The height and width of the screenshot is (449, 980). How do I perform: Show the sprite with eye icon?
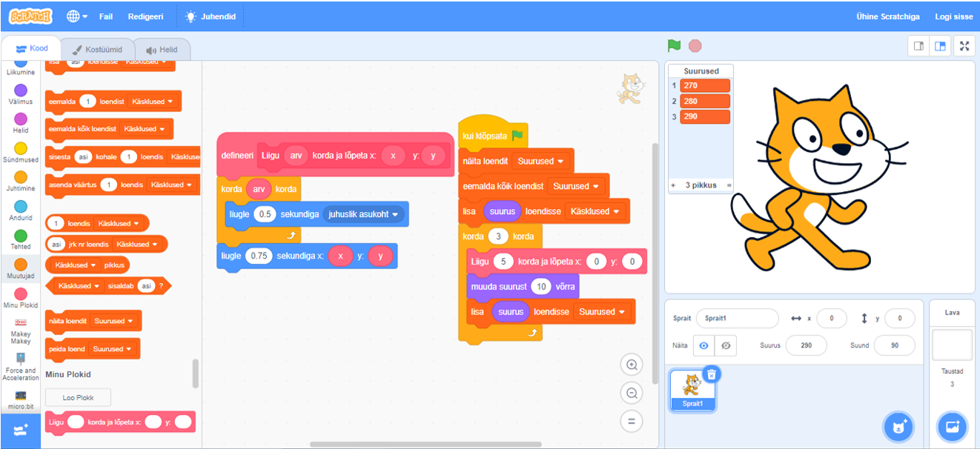point(703,345)
